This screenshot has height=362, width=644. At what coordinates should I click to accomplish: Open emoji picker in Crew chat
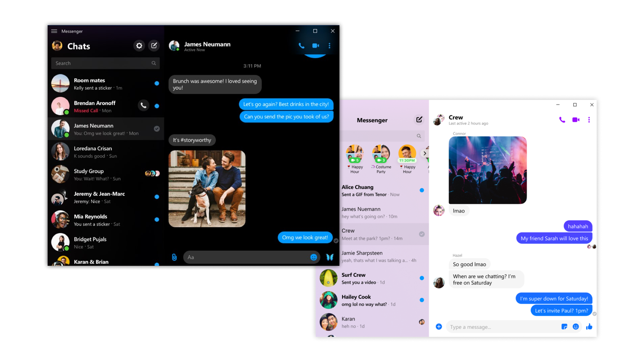(x=576, y=326)
